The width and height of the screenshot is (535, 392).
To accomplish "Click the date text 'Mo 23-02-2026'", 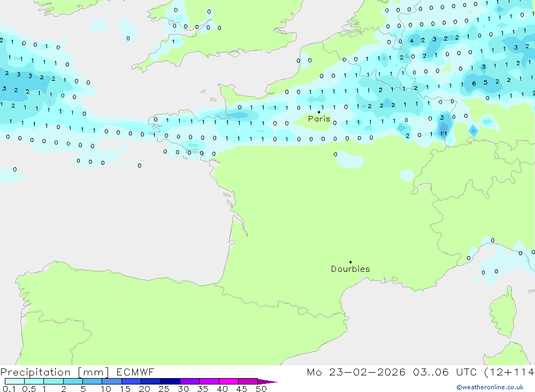I will (x=356, y=372).
